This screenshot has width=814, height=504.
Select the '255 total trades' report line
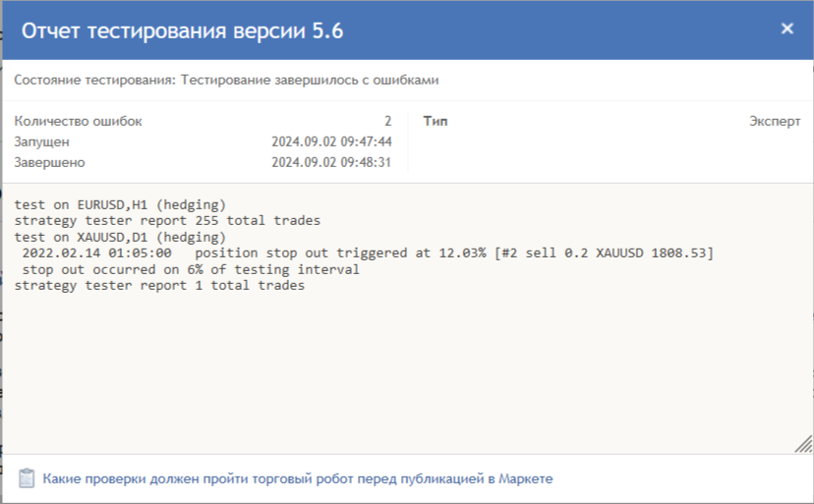[x=167, y=221]
